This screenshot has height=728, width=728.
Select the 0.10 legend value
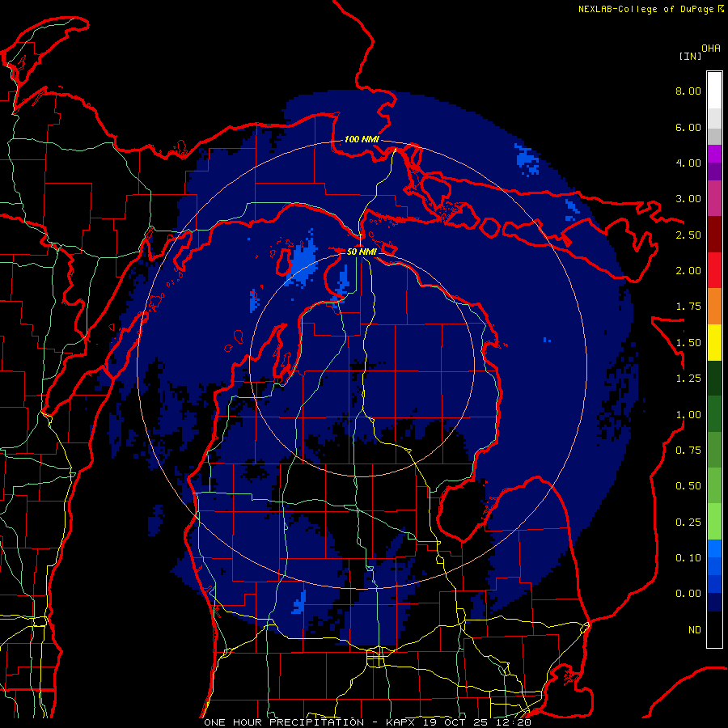688,558
